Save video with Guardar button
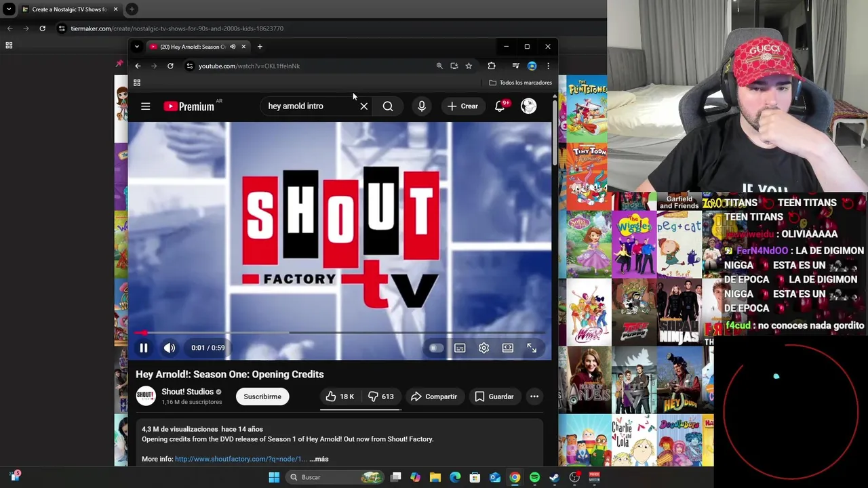 494,396
